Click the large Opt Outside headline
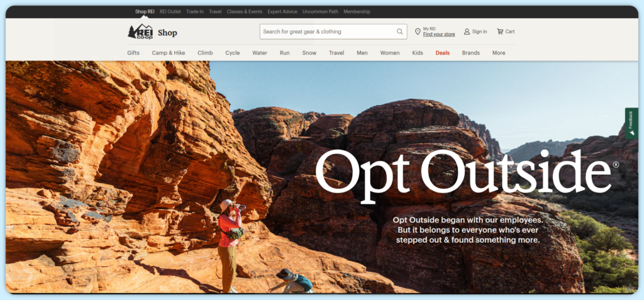 467,176
